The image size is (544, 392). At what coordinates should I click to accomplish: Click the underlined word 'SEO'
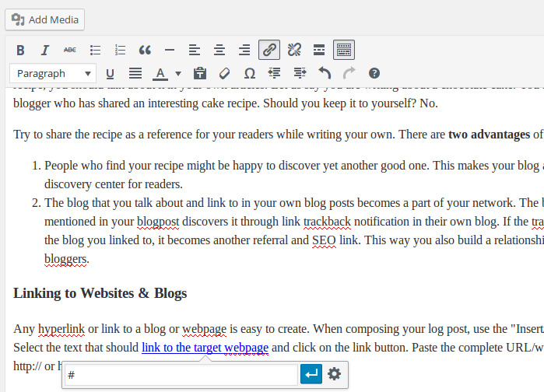pos(324,240)
